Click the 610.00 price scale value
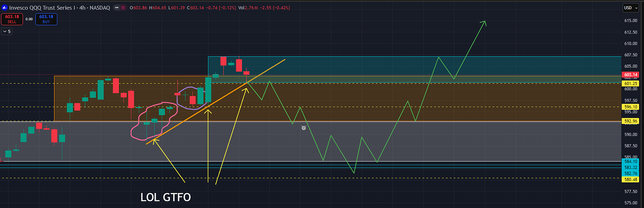 click(630, 44)
